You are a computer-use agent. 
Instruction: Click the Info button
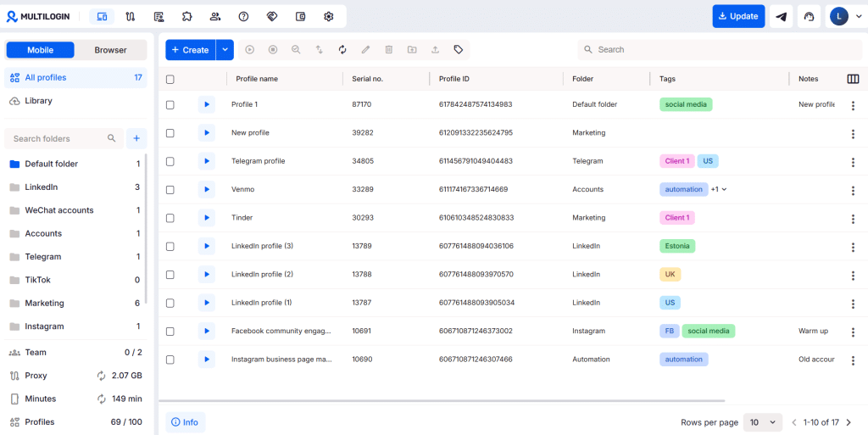(185, 422)
